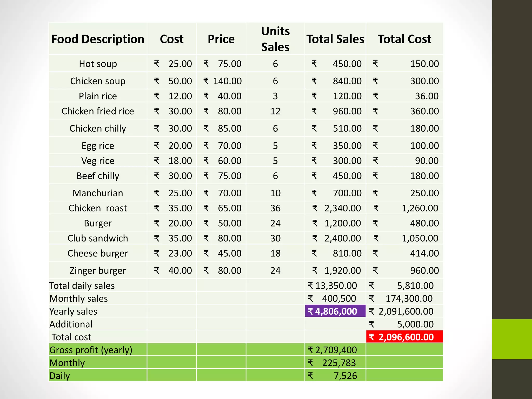The height and width of the screenshot is (399, 532).
Task: Click the Club sandwich units 30
Action: tap(275, 238)
